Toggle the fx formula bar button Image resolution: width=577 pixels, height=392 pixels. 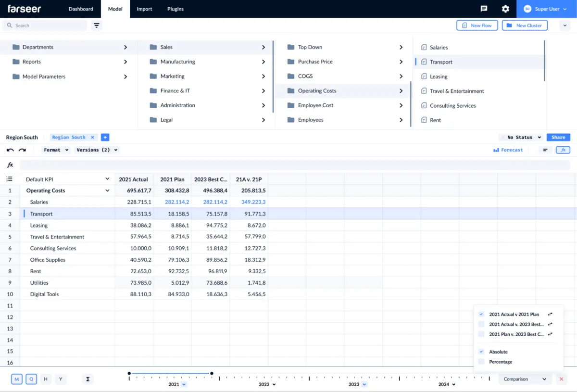tap(563, 150)
